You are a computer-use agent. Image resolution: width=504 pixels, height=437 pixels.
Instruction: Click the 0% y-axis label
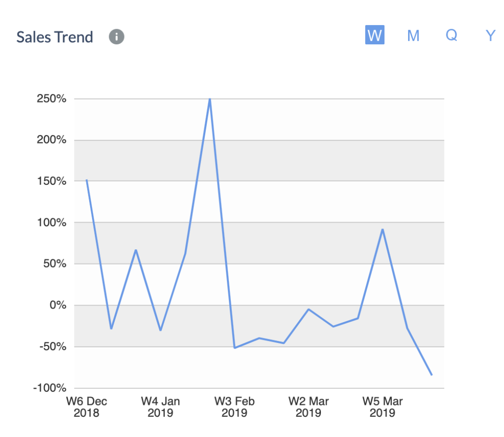tap(58, 305)
